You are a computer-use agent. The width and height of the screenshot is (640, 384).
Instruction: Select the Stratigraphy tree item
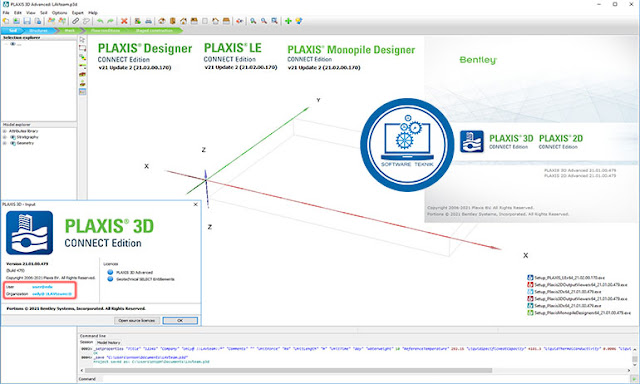point(27,137)
